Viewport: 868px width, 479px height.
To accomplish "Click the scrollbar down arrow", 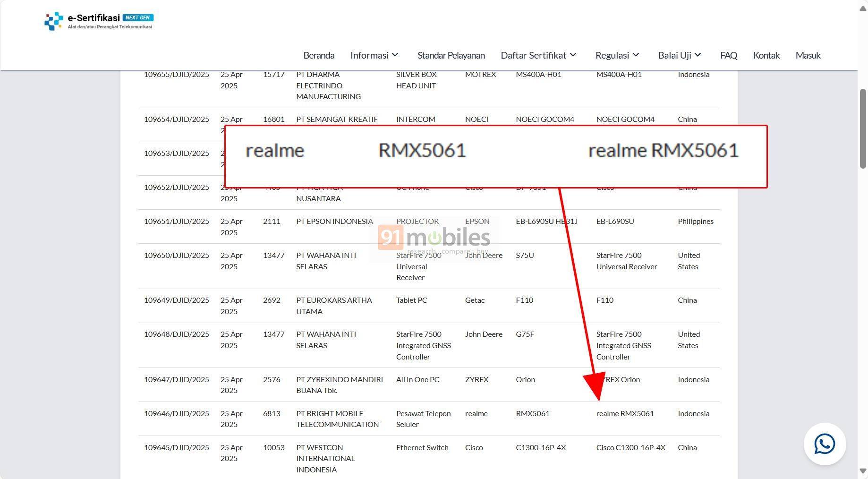I will pyautogui.click(x=863, y=470).
